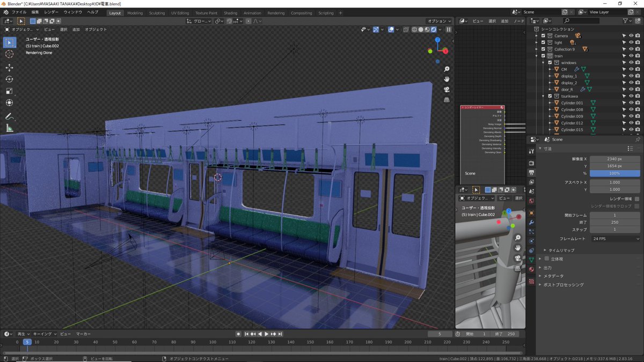
Task: Click the 100% resolution percentage slider
Action: [614, 174]
